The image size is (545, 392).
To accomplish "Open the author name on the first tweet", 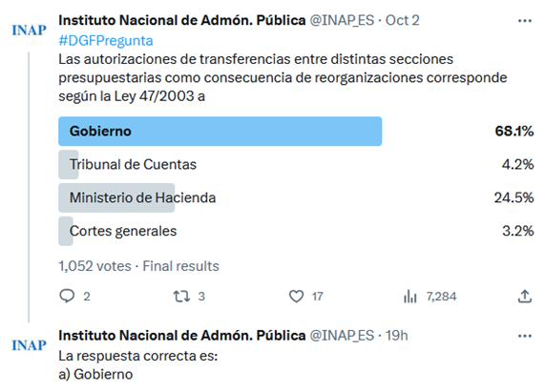I will pyautogui.click(x=181, y=20).
